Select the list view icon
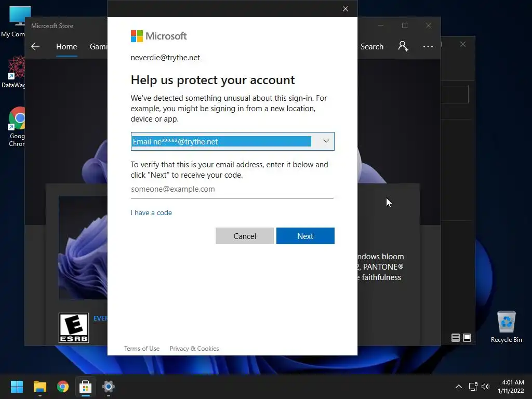The height and width of the screenshot is (399, 532). click(455, 338)
